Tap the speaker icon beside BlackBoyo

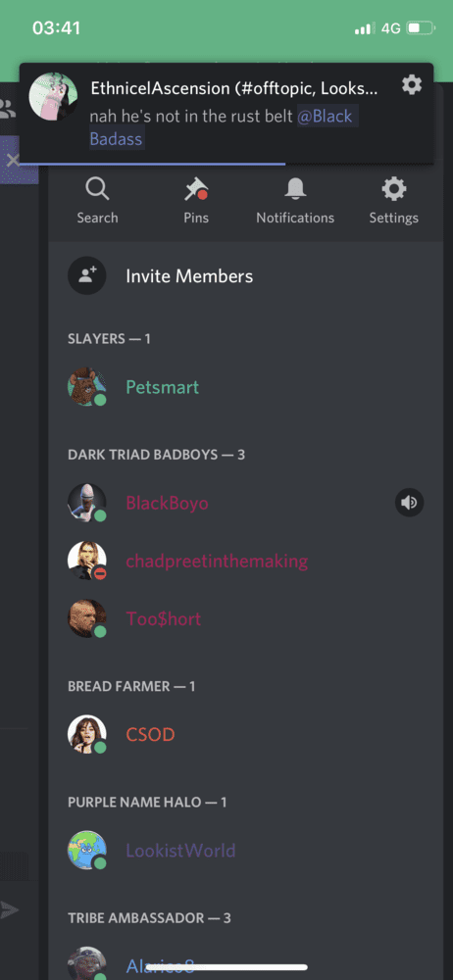[409, 503]
